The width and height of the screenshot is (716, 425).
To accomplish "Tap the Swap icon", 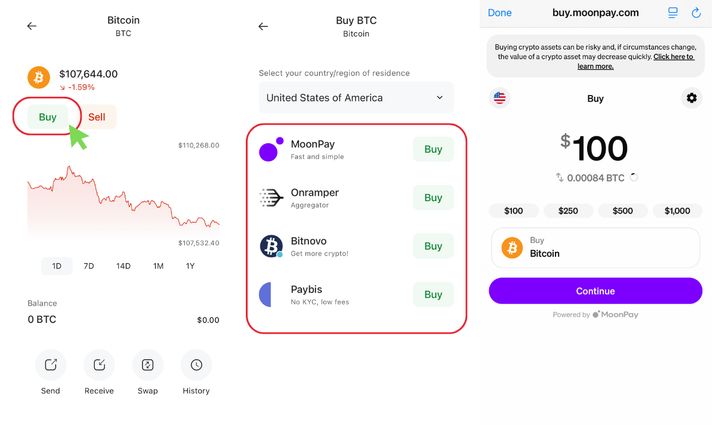I will click(147, 365).
